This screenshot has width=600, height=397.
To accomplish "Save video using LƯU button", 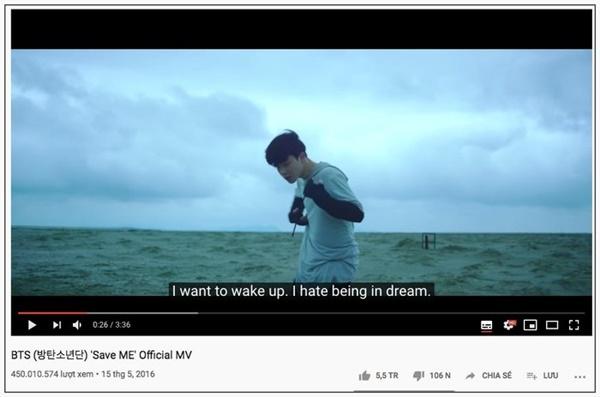I will pyautogui.click(x=551, y=376).
